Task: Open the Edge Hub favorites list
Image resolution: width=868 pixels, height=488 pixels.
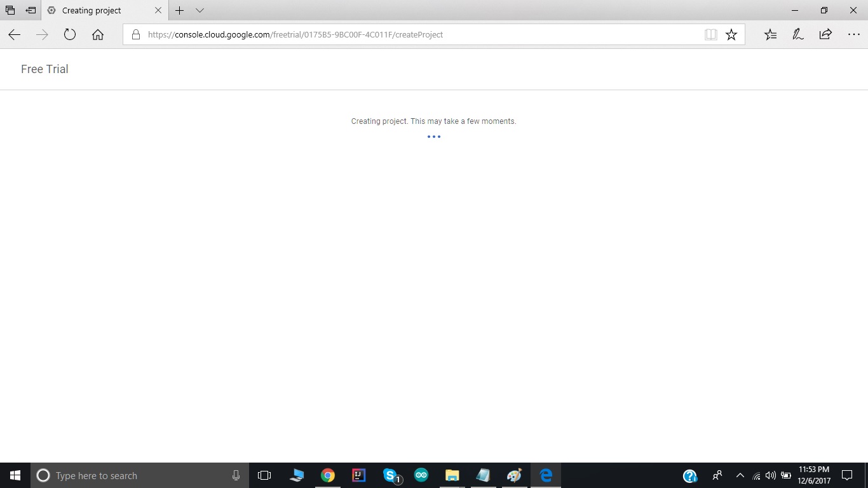Action: pos(770,35)
